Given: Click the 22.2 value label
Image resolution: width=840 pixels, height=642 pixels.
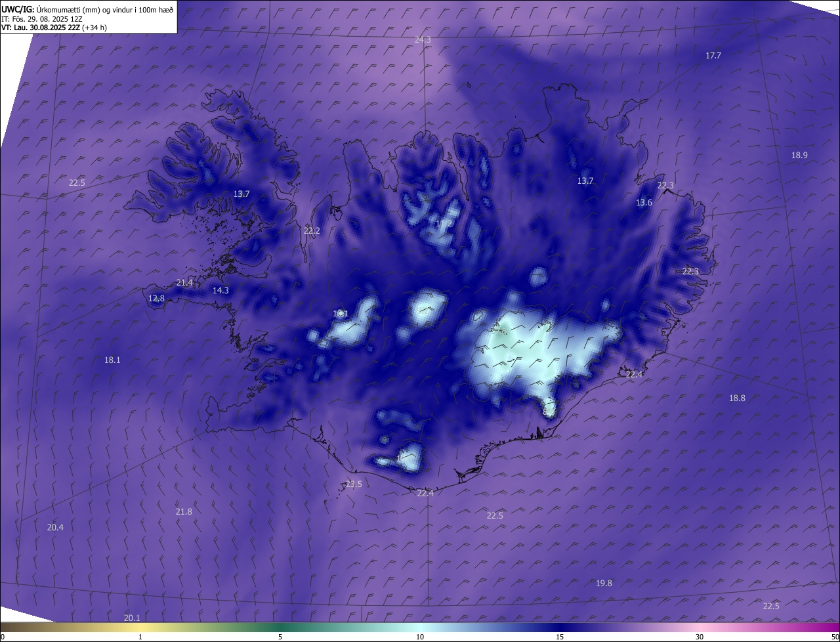Looking at the screenshot, I should coord(312,230).
